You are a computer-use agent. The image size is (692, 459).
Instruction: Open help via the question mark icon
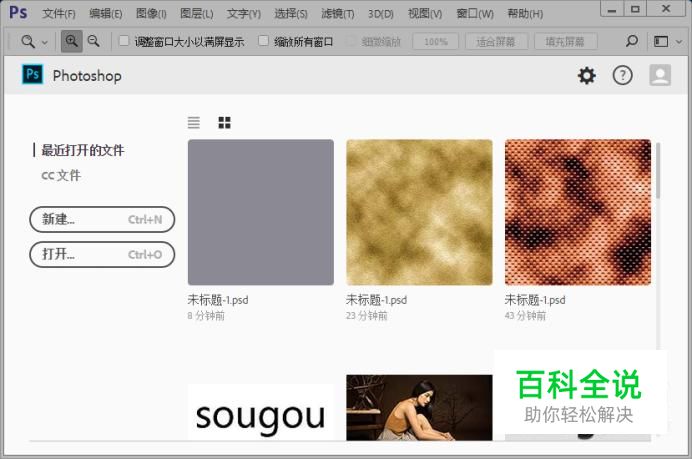click(622, 75)
